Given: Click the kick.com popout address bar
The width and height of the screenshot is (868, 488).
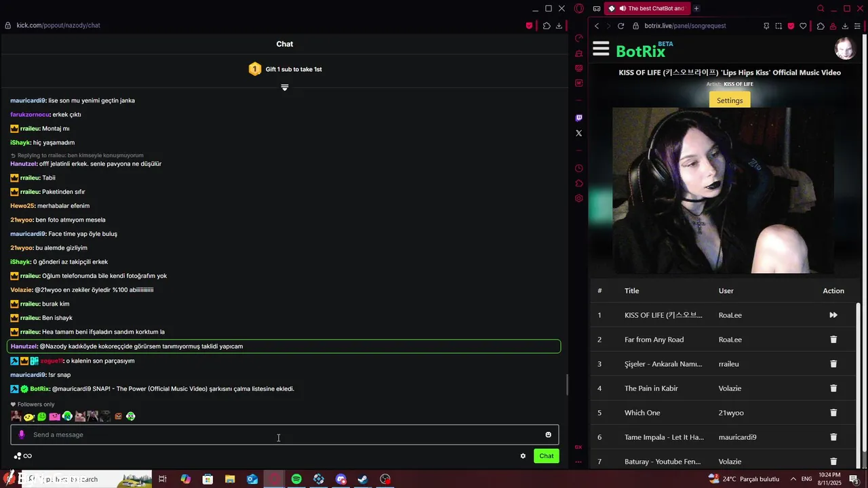Looking at the screenshot, I should (58, 26).
